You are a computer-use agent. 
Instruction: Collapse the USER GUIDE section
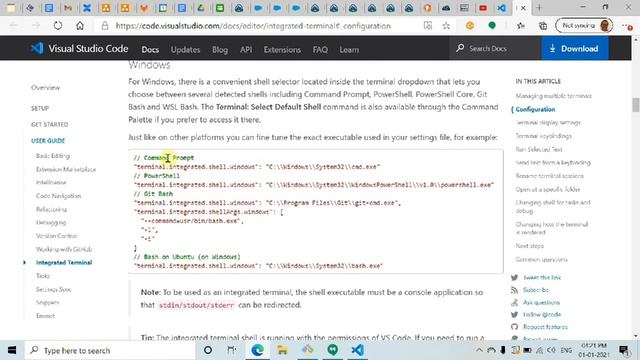[x=48, y=141]
